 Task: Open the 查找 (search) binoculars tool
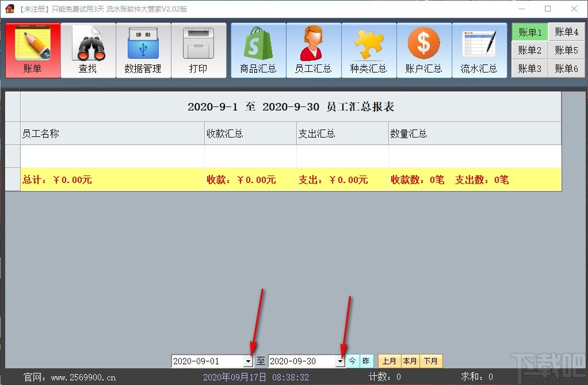(88, 50)
